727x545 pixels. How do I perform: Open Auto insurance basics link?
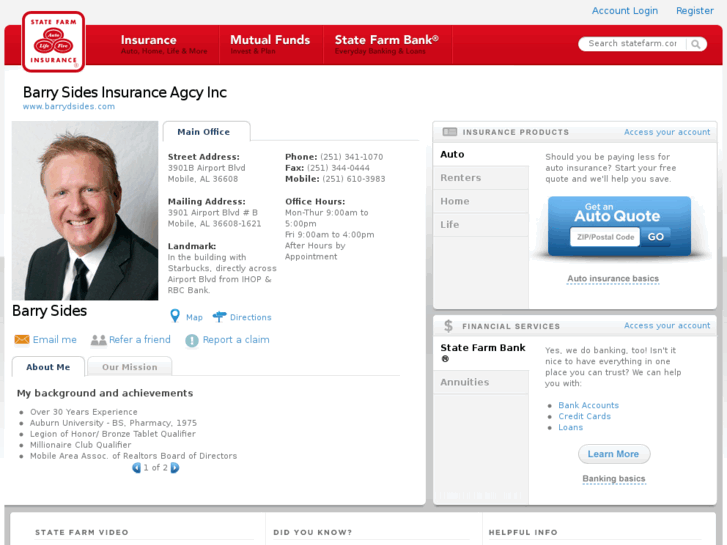pos(613,279)
